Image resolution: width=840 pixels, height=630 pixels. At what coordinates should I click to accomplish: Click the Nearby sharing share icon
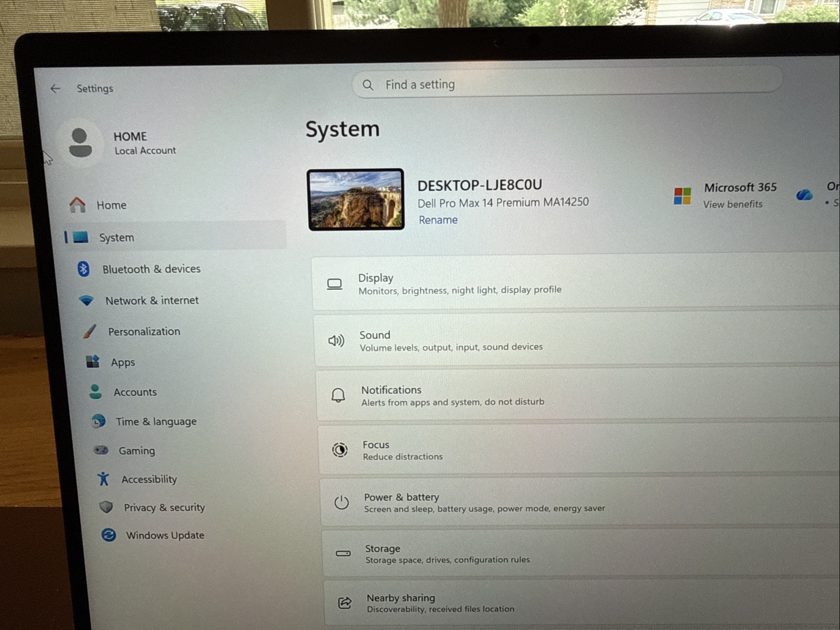tap(345, 603)
